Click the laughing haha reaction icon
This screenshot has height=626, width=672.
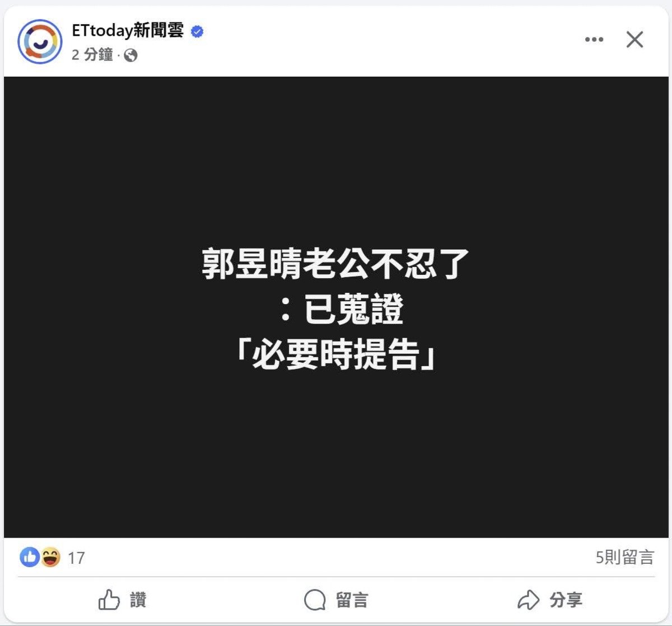50,557
